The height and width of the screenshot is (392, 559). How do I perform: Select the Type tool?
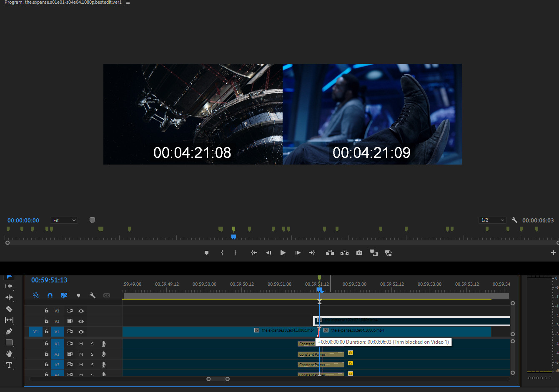pos(9,365)
